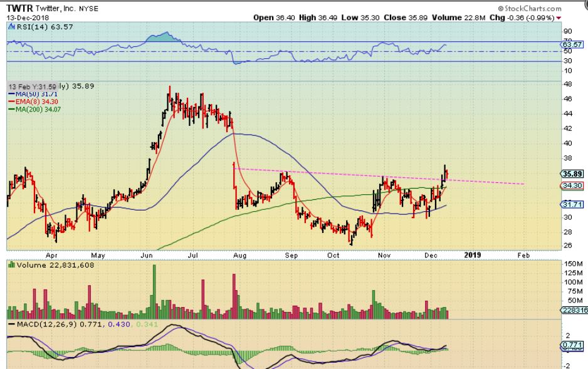Click the 150M volume scale label
This screenshot has width=588, height=369.
pyautogui.click(x=574, y=264)
